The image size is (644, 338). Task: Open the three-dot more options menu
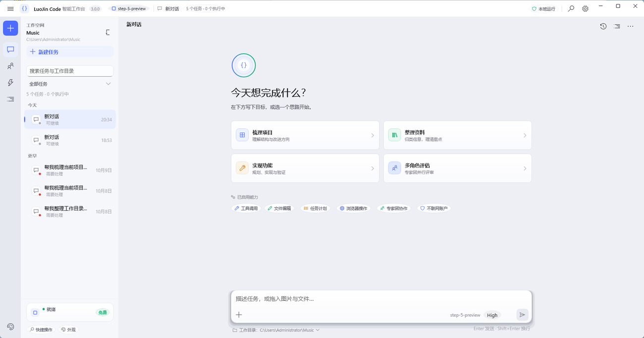[x=630, y=26]
